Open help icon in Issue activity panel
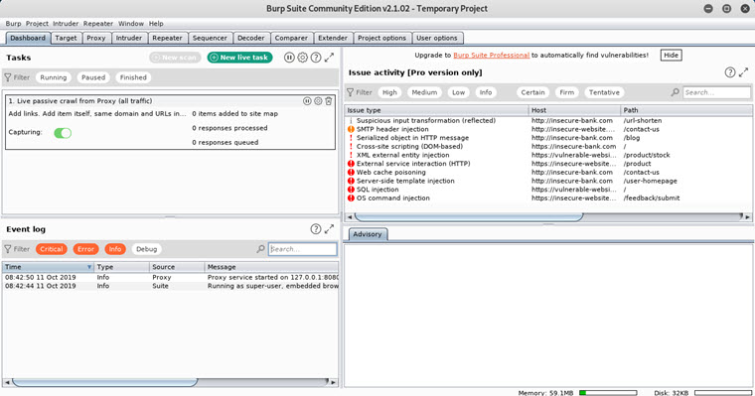Viewport: 755px width, 396px height. [730, 72]
